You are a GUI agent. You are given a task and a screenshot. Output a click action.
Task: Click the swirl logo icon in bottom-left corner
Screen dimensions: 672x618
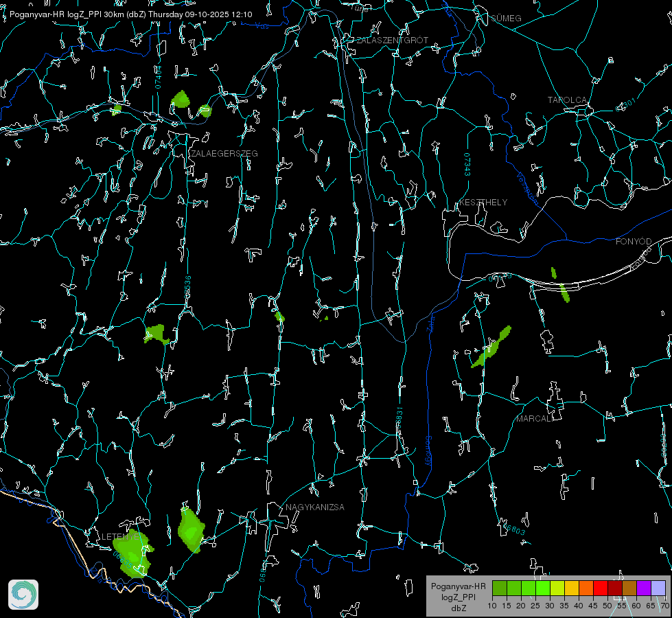pos(23,595)
